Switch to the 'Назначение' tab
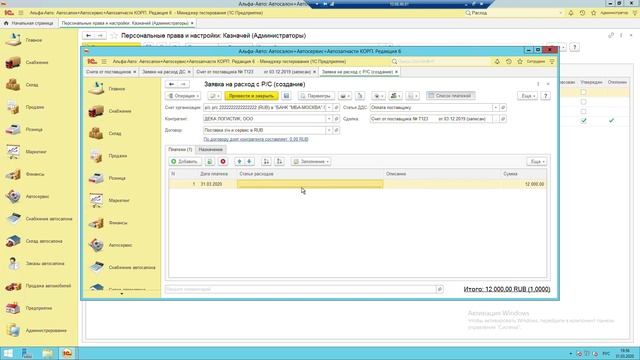This screenshot has width=640, height=360. 211,149
